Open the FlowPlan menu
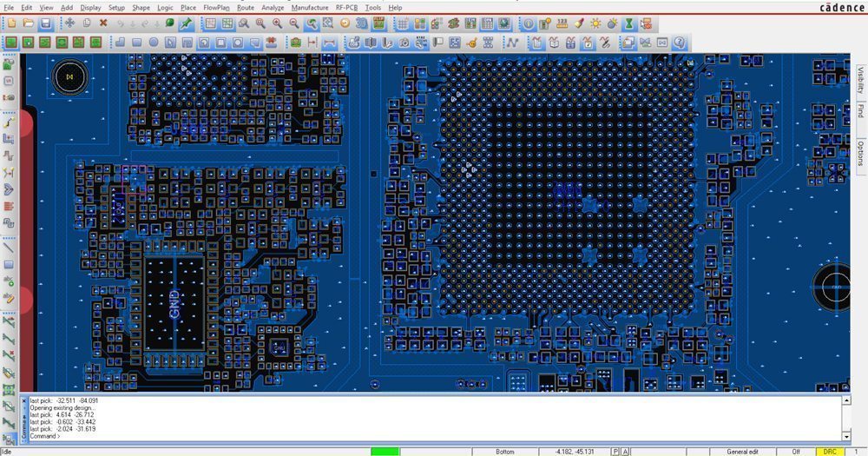 click(216, 8)
